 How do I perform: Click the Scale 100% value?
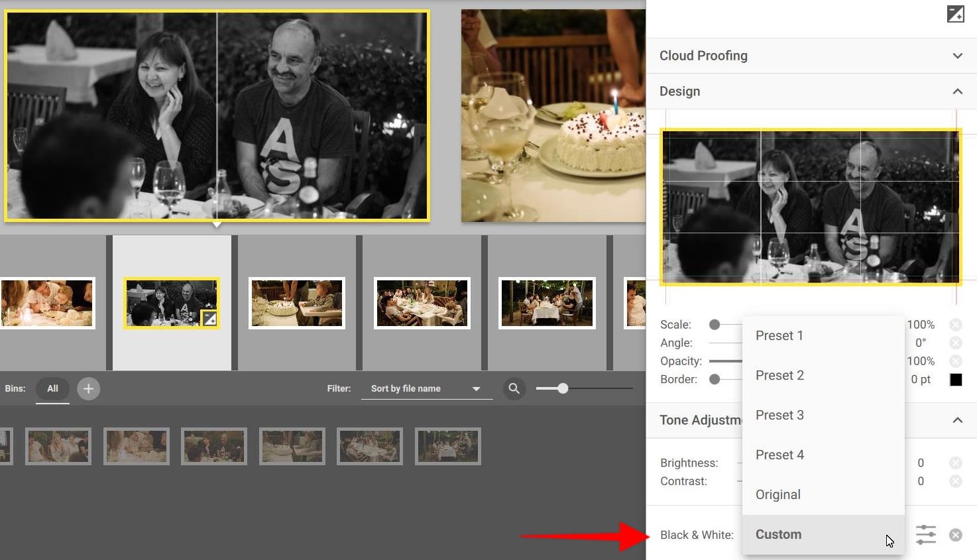tap(921, 325)
